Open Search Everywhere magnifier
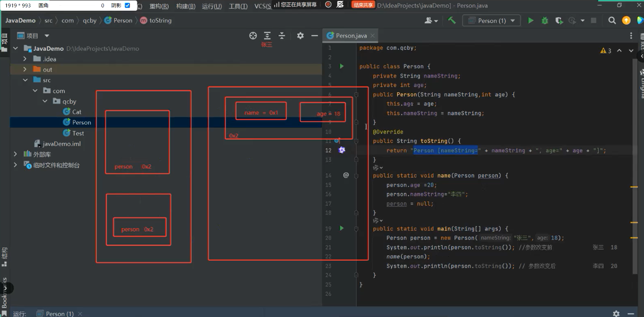This screenshot has height=317, width=644. [612, 21]
